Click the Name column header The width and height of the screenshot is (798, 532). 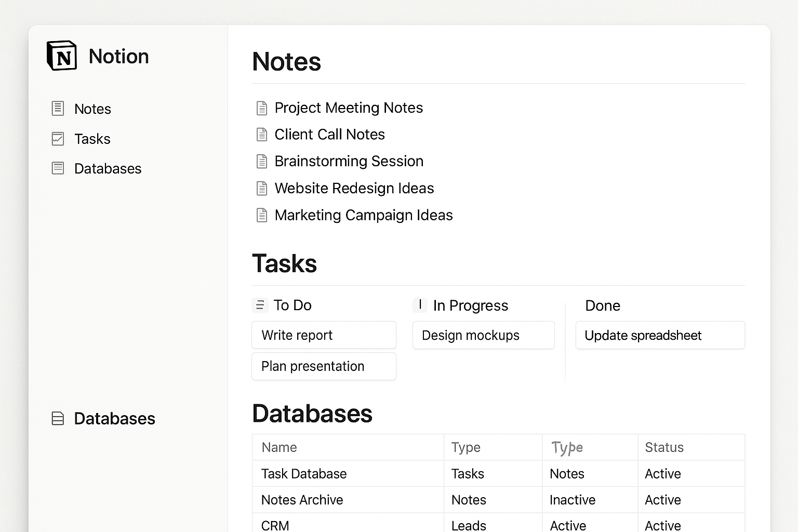coord(348,447)
